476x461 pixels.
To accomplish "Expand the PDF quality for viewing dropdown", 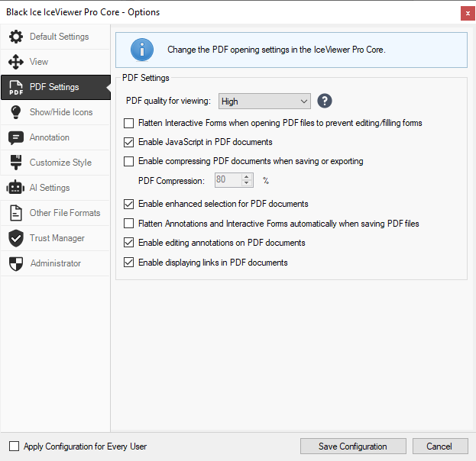I will click(x=264, y=102).
